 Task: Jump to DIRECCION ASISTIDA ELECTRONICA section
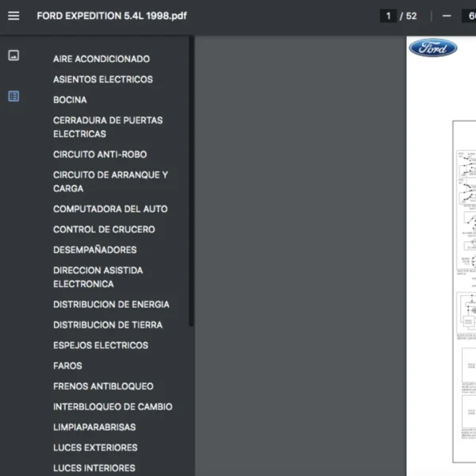pos(98,277)
